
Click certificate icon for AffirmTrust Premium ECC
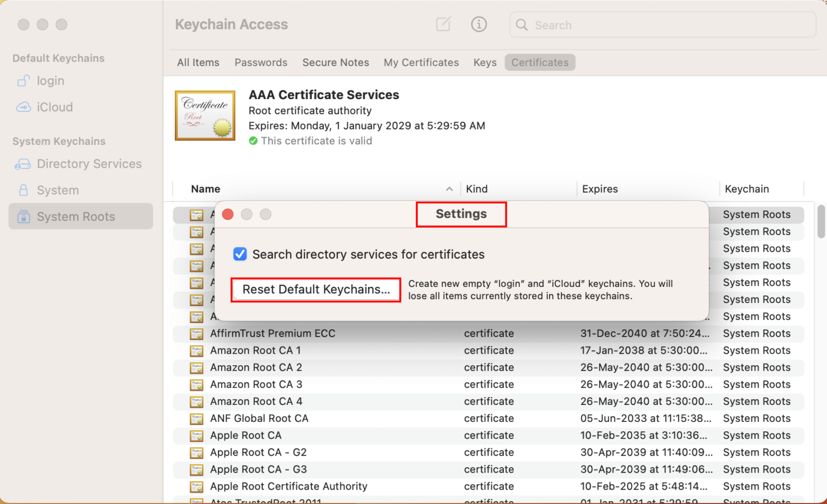196,334
